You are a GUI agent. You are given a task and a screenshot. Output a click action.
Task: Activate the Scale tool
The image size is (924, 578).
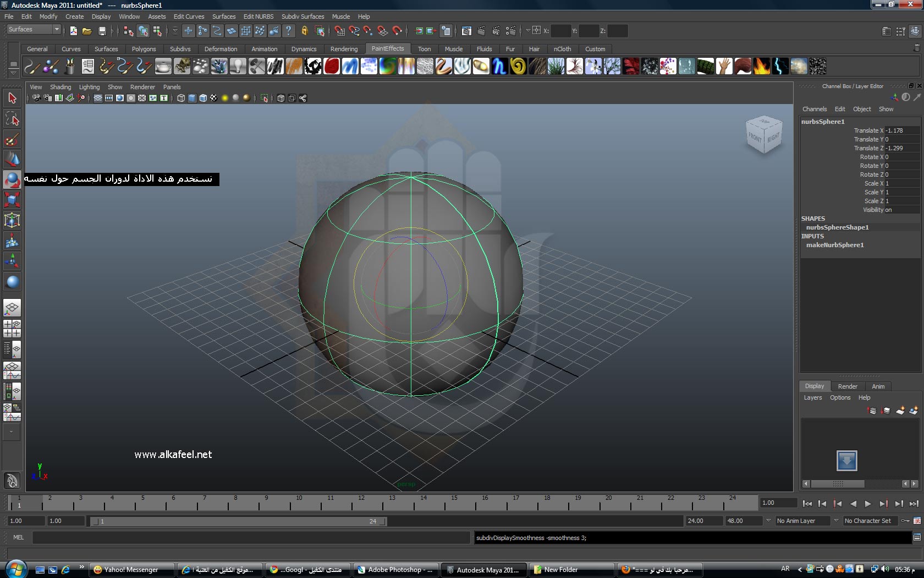pyautogui.click(x=12, y=199)
